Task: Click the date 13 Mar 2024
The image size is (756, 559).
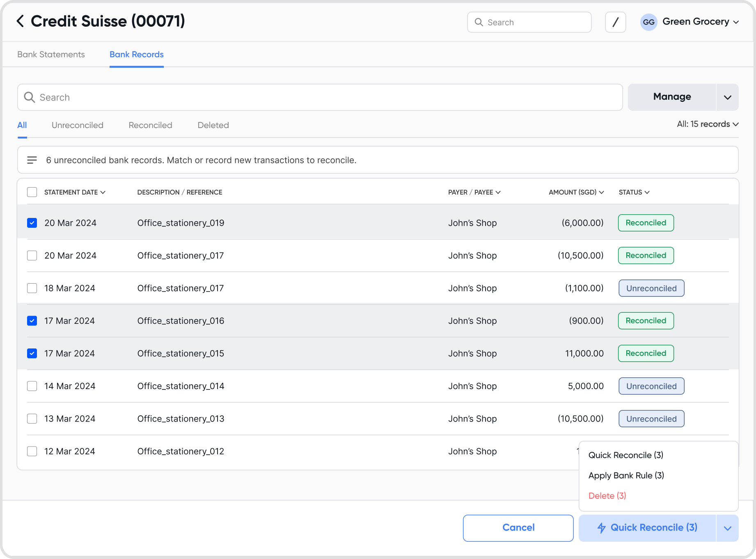Action: pyautogui.click(x=70, y=419)
